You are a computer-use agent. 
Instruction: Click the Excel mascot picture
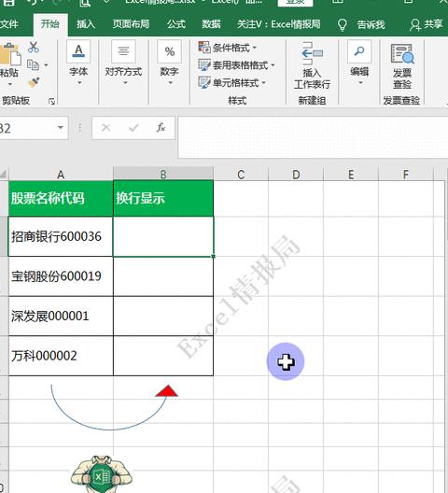101,474
